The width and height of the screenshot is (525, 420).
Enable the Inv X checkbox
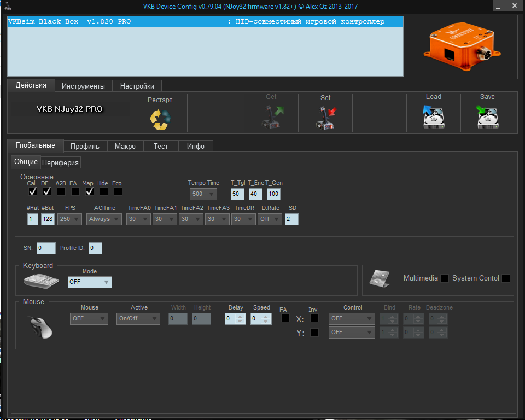[x=314, y=318]
